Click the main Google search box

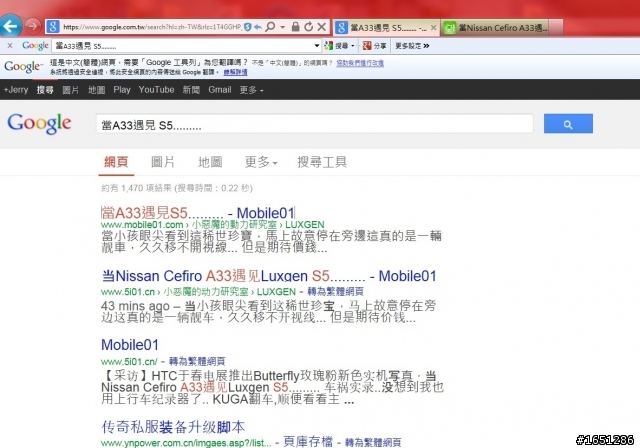click(315, 124)
